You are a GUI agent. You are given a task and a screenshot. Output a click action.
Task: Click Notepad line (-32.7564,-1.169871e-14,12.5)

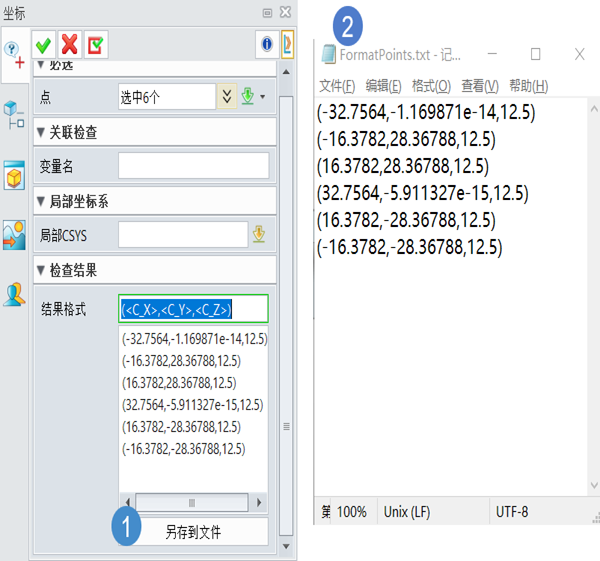click(426, 113)
